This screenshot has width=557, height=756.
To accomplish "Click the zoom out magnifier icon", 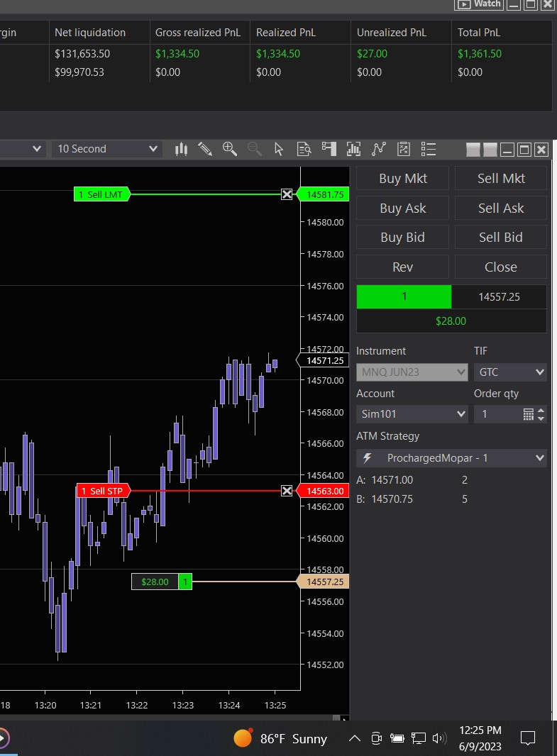I will (254, 149).
